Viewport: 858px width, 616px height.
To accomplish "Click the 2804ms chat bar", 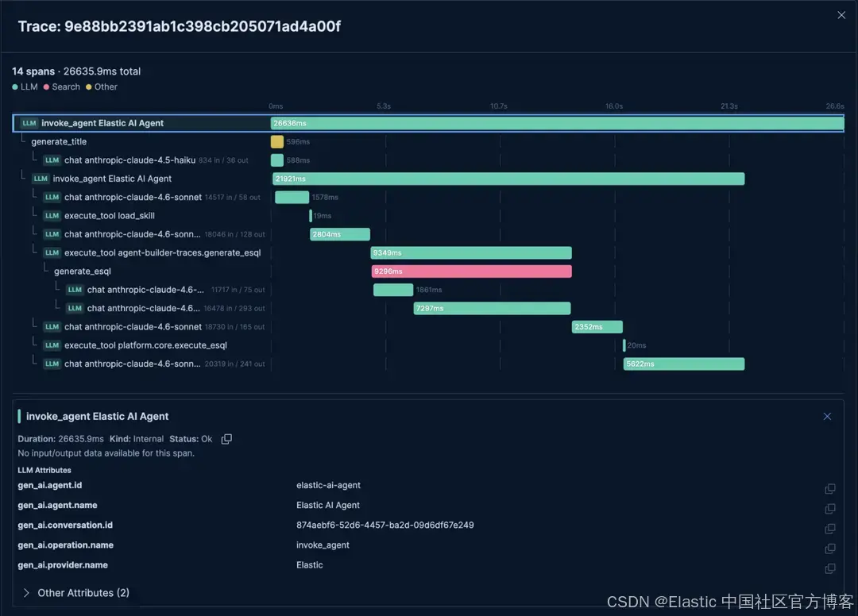I will click(340, 234).
